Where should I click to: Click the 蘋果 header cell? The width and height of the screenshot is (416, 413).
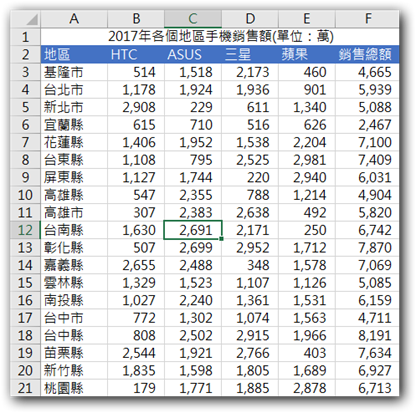(307, 54)
